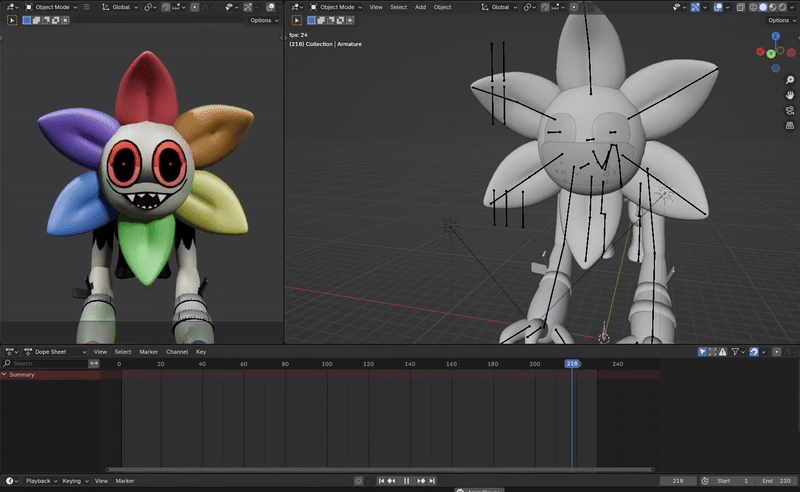Screen dimensions: 800x492
Task: Open the Dope Sheet Channel menu
Action: (177, 352)
